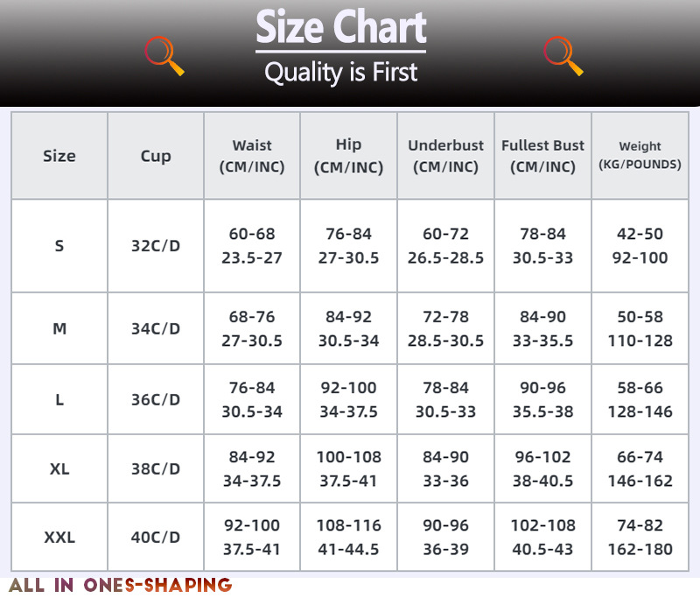Select the Hip (CM/INC) header cell
Screen dimensions: 700x598
(x=348, y=156)
